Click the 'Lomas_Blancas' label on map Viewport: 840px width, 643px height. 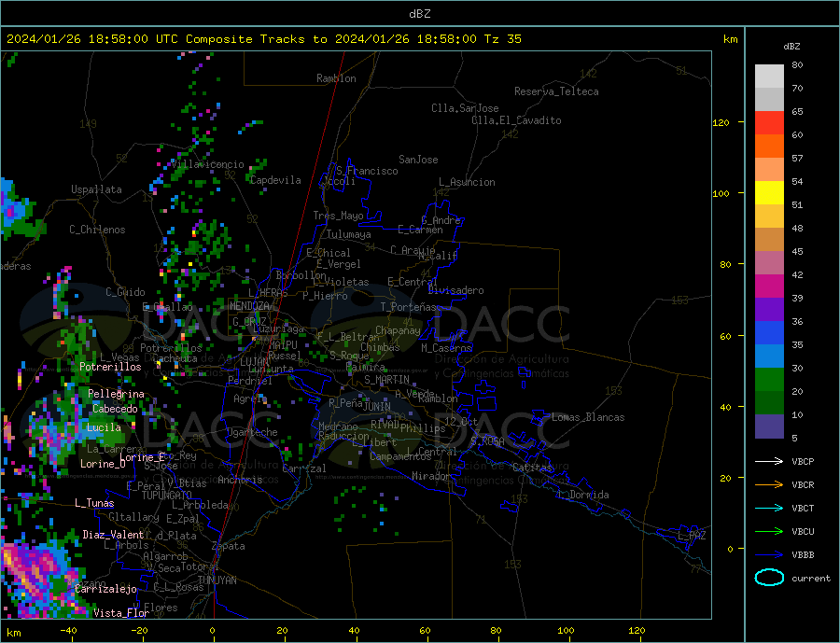(x=588, y=417)
